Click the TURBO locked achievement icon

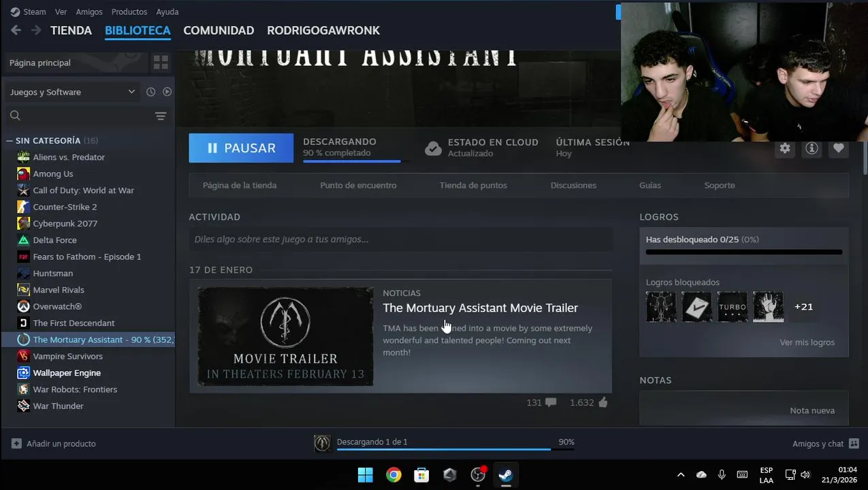click(x=733, y=307)
